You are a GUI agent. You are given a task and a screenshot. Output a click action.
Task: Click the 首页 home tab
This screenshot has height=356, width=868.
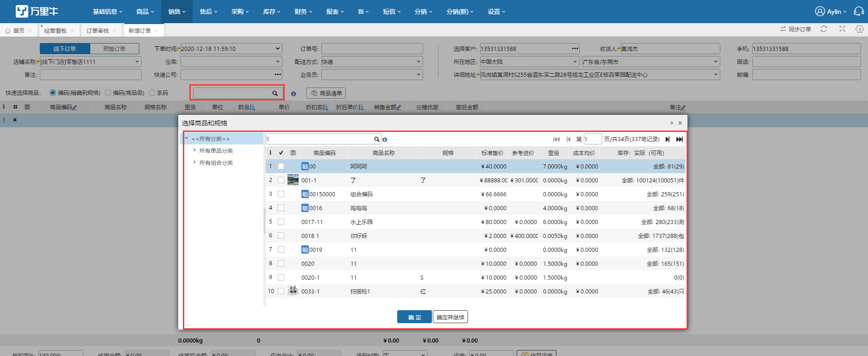coord(19,31)
